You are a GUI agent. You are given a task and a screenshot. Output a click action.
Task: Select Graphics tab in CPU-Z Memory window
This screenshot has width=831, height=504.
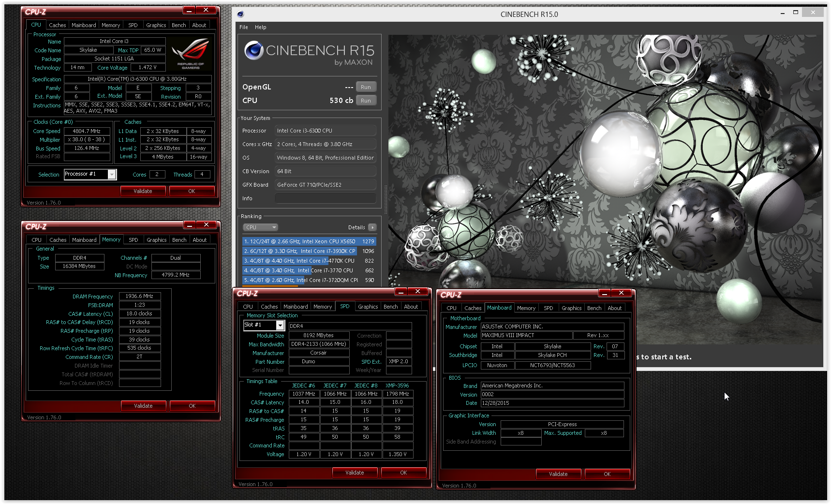coord(157,240)
